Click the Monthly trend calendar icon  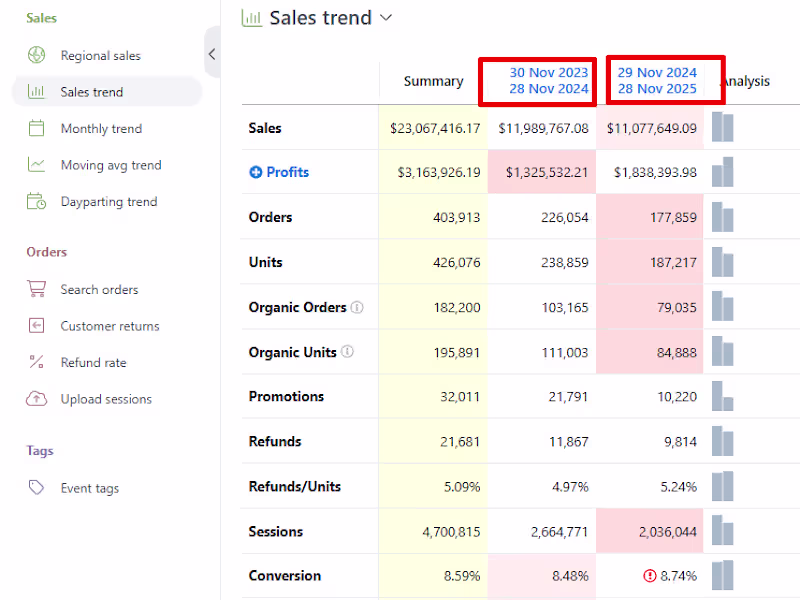(36, 128)
